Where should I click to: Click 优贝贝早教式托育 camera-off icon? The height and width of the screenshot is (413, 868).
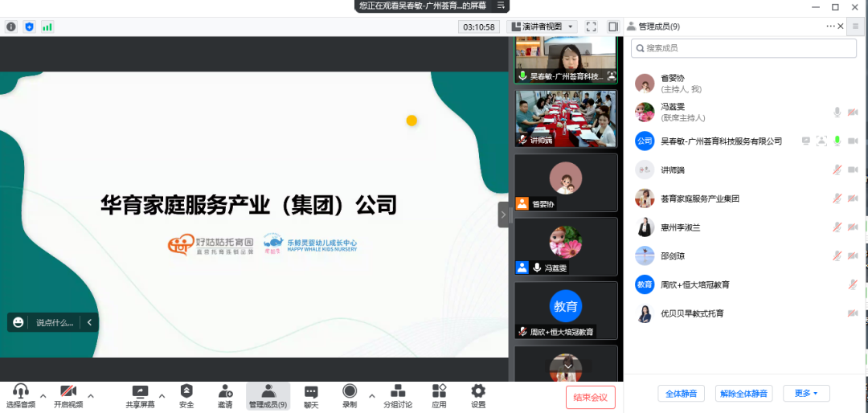click(x=853, y=313)
